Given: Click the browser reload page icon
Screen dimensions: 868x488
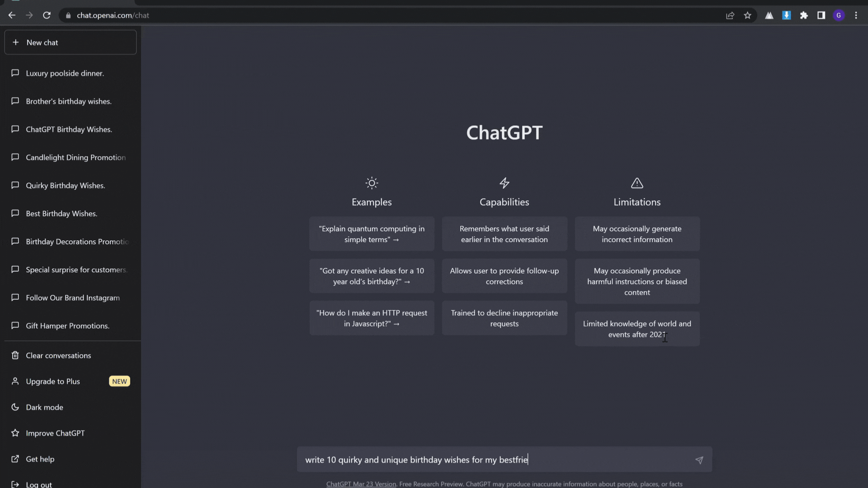Looking at the screenshot, I should [x=47, y=15].
